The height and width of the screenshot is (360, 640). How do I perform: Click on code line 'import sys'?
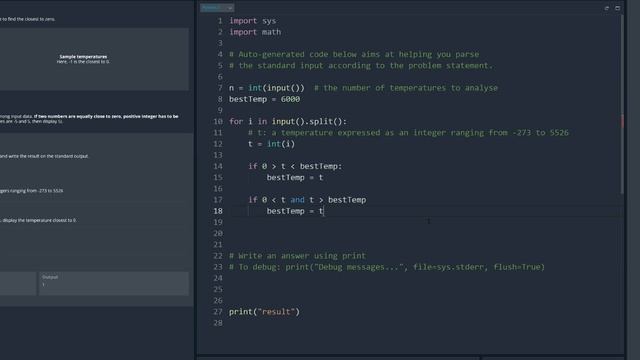coord(252,21)
